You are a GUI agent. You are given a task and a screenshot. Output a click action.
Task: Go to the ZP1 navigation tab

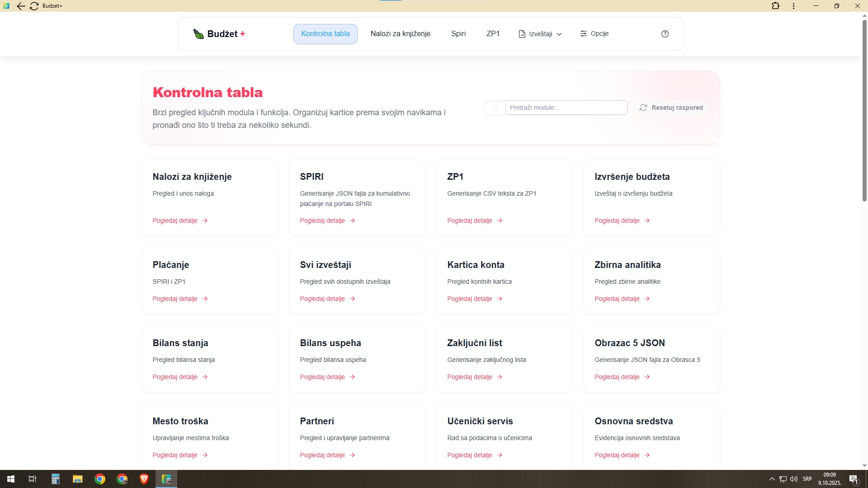tap(493, 34)
